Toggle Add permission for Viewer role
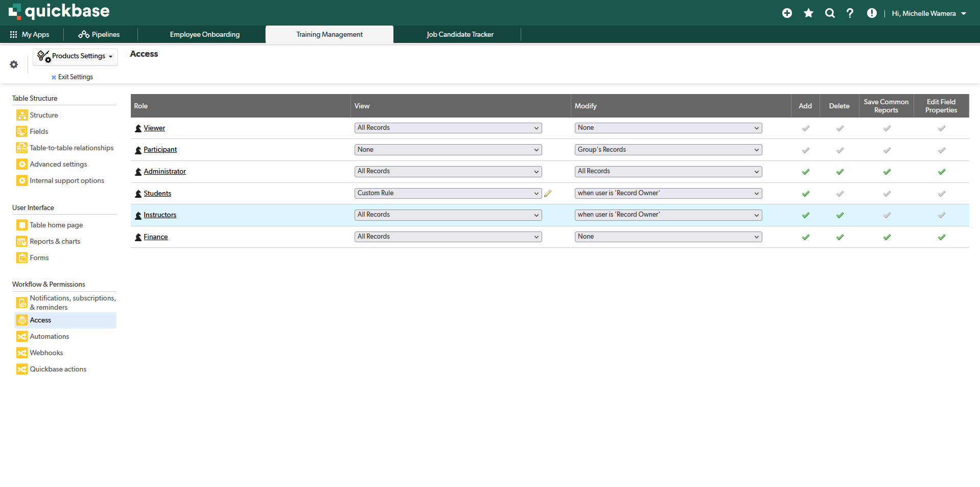 tap(805, 128)
